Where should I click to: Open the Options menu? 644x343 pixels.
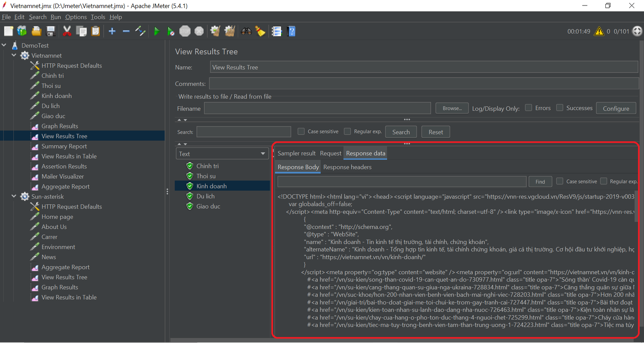[76, 17]
